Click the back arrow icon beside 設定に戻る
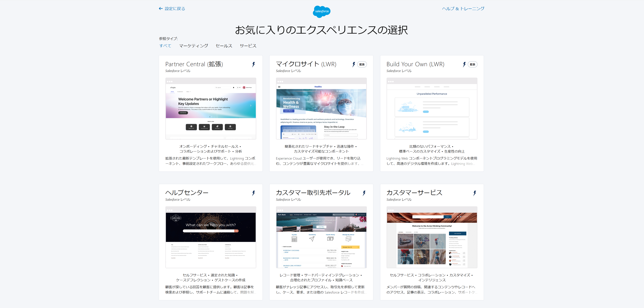 161,8
